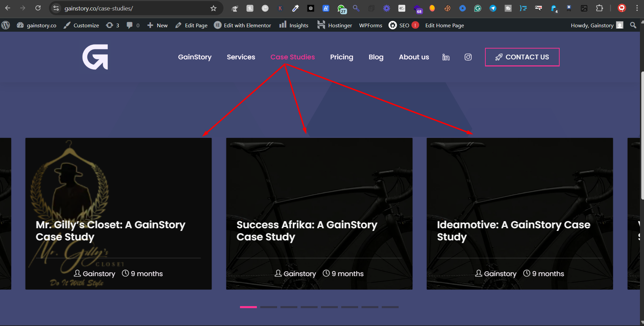
Task: Open the admin bar search magnifier
Action: [x=633, y=25]
